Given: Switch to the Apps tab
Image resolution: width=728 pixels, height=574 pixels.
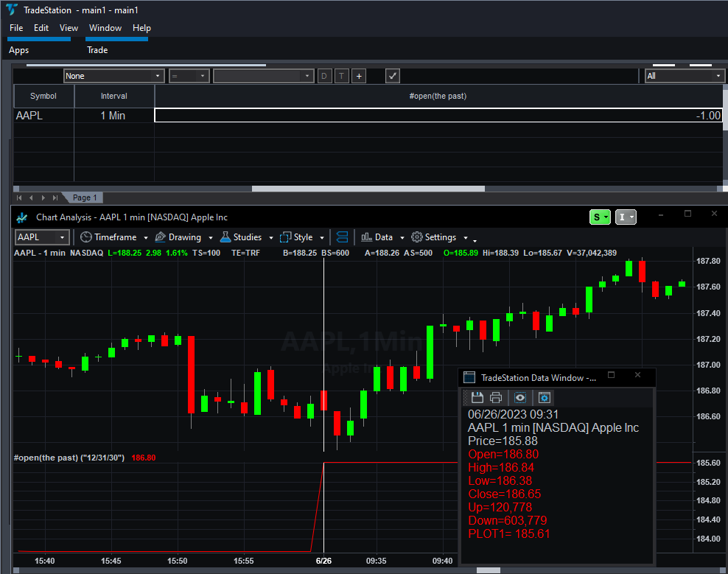Looking at the screenshot, I should click(19, 50).
